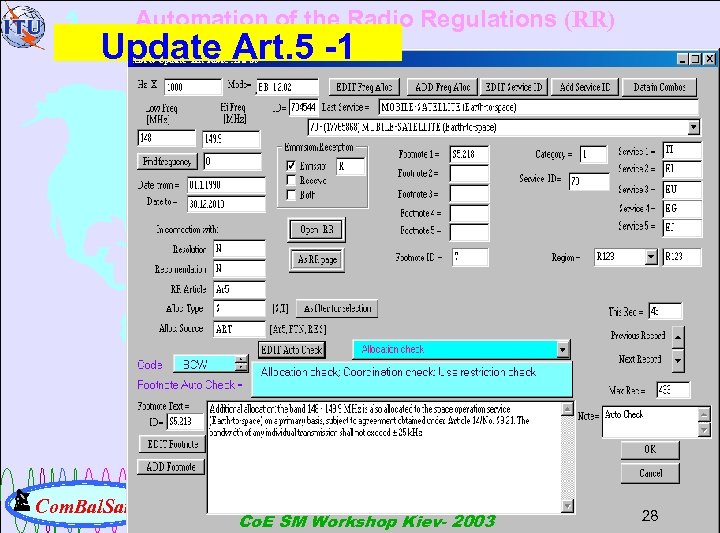Click the Service 2 input field
The image size is (720, 533).
(682, 169)
